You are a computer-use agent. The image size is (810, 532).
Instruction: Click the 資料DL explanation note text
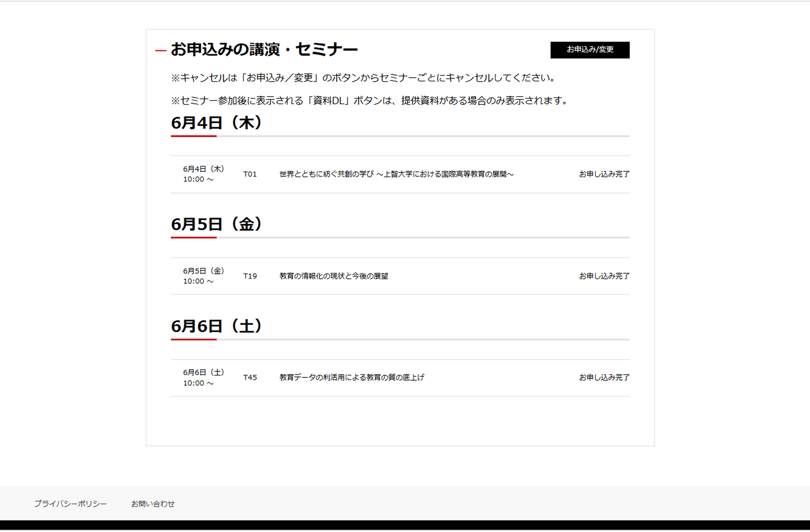[x=369, y=101]
